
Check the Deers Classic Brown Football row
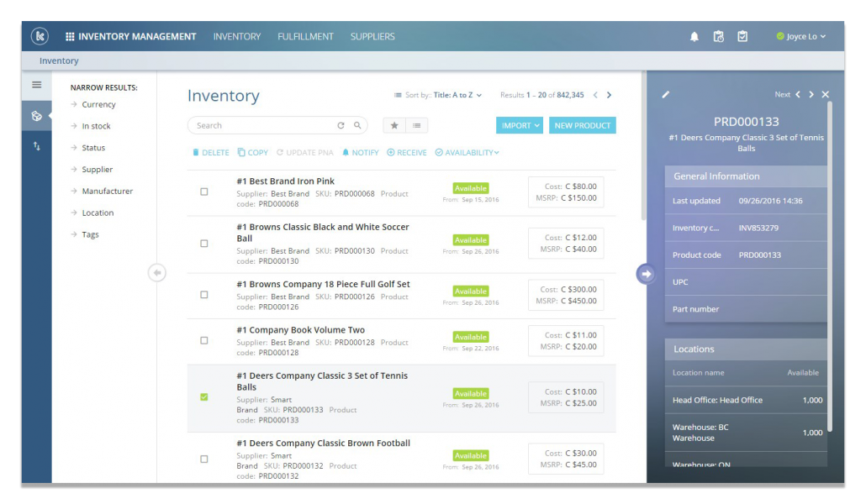click(203, 459)
